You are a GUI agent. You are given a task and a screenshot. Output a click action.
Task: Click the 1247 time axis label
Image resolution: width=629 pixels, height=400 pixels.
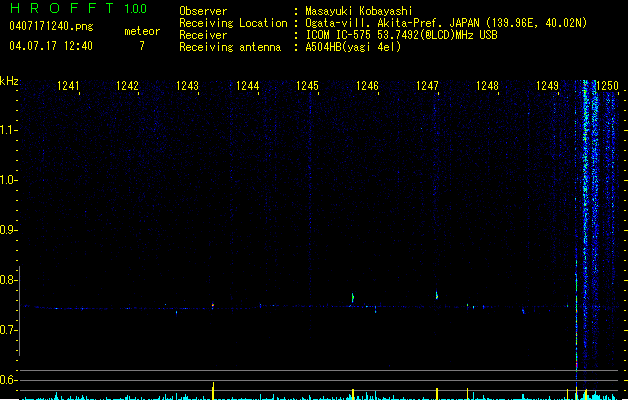tap(427, 86)
